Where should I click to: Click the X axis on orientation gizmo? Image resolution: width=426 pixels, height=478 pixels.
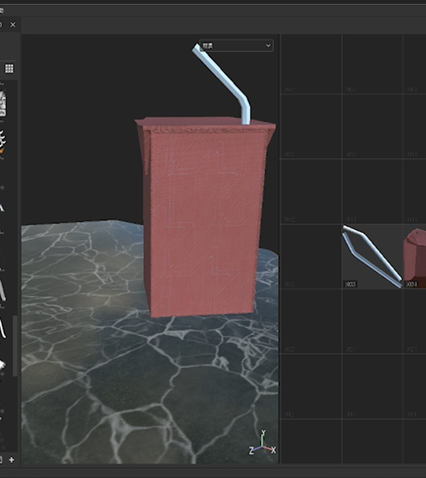273,450
